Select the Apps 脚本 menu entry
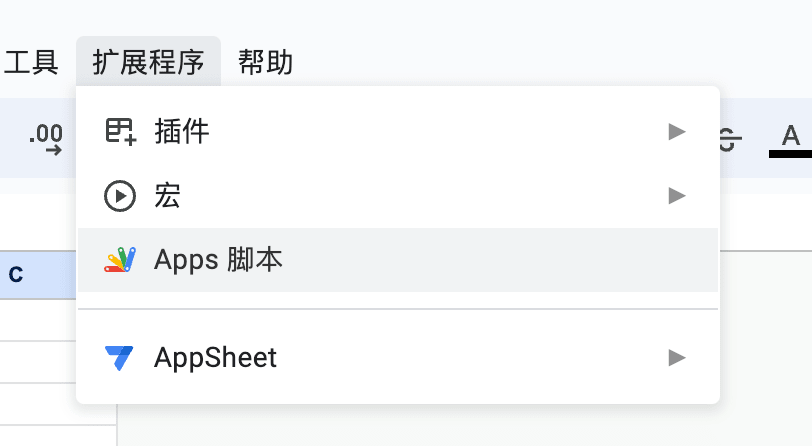 [x=398, y=260]
